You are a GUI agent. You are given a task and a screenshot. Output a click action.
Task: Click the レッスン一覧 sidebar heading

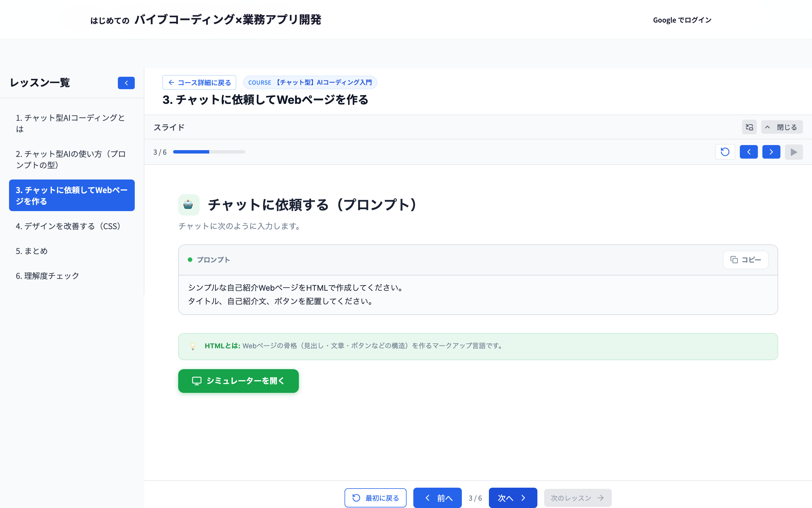(40, 83)
